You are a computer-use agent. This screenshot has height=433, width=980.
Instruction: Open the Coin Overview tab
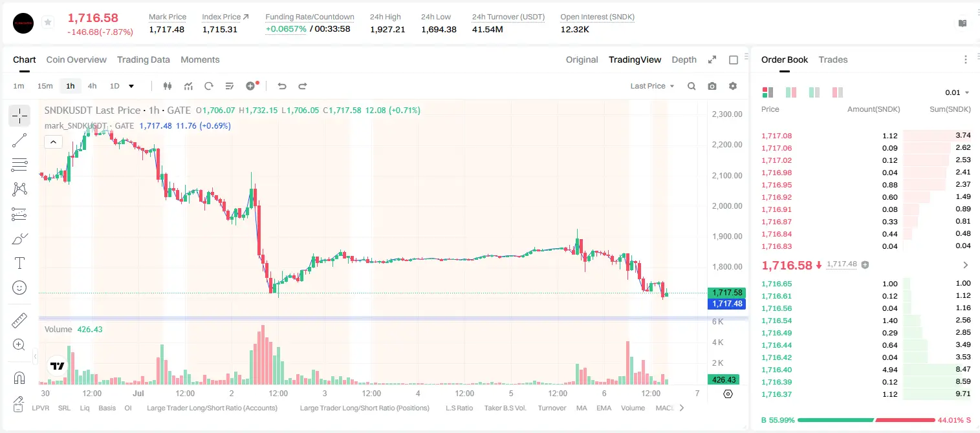click(76, 59)
